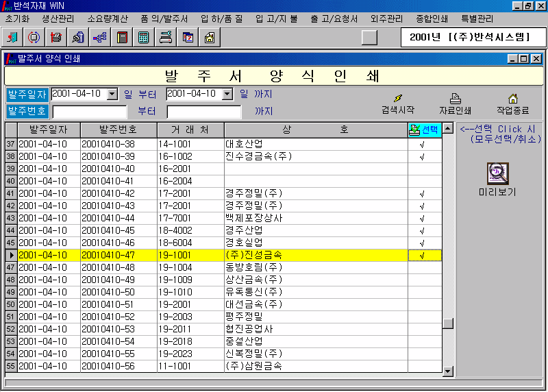Print data using 자료인쇄 printer icon
Screen dimensions: 548x392
(455, 103)
